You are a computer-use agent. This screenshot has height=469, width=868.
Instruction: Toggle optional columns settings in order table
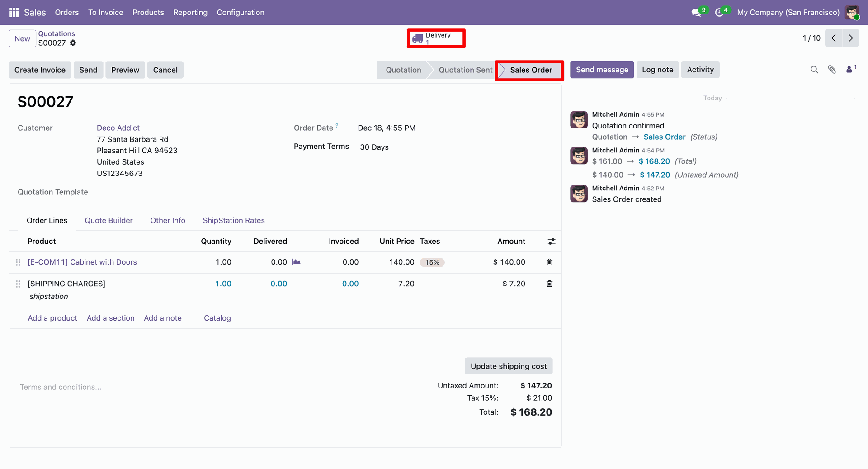(x=552, y=242)
